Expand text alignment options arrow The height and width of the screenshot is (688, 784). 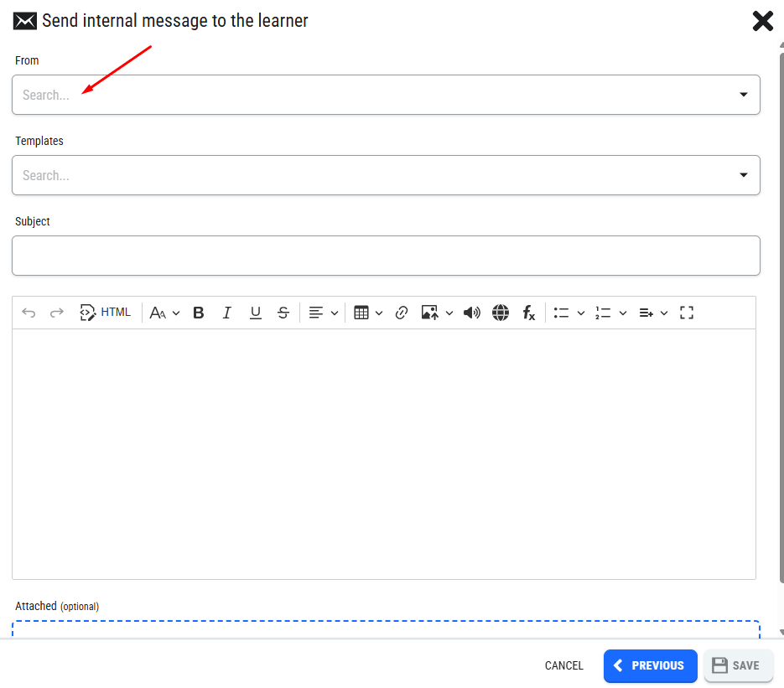[335, 313]
